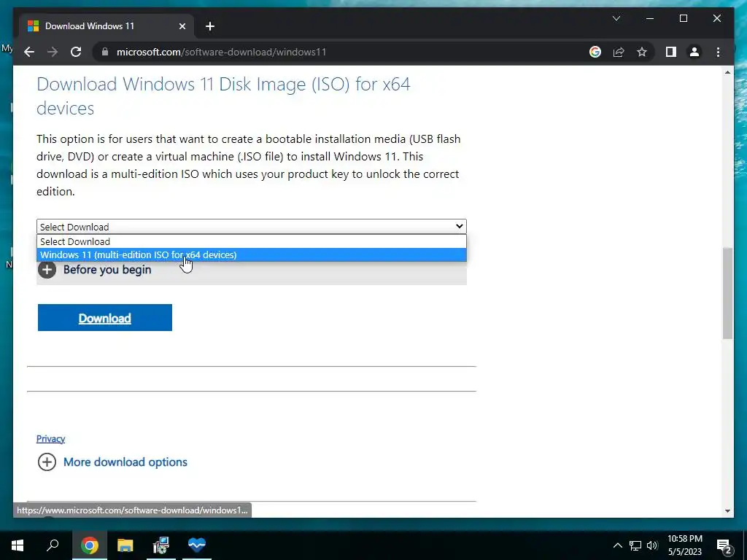Screen dimensions: 747x560
Task: Open the computer and checklist taskbar app
Action: tap(161, 545)
